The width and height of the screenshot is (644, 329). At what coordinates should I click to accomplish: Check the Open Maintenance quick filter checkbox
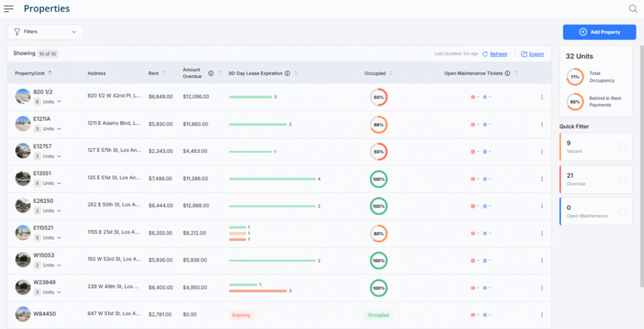[x=623, y=211]
